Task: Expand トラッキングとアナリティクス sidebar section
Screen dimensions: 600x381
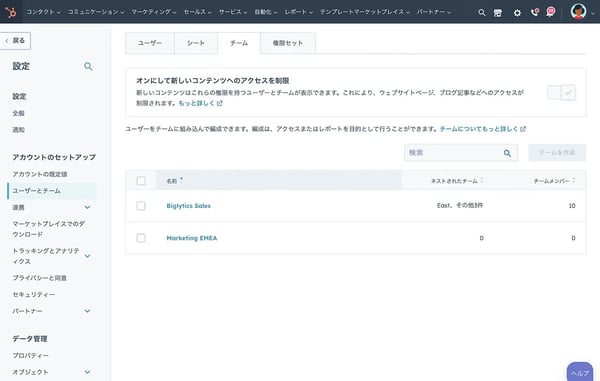Action: [x=87, y=256]
